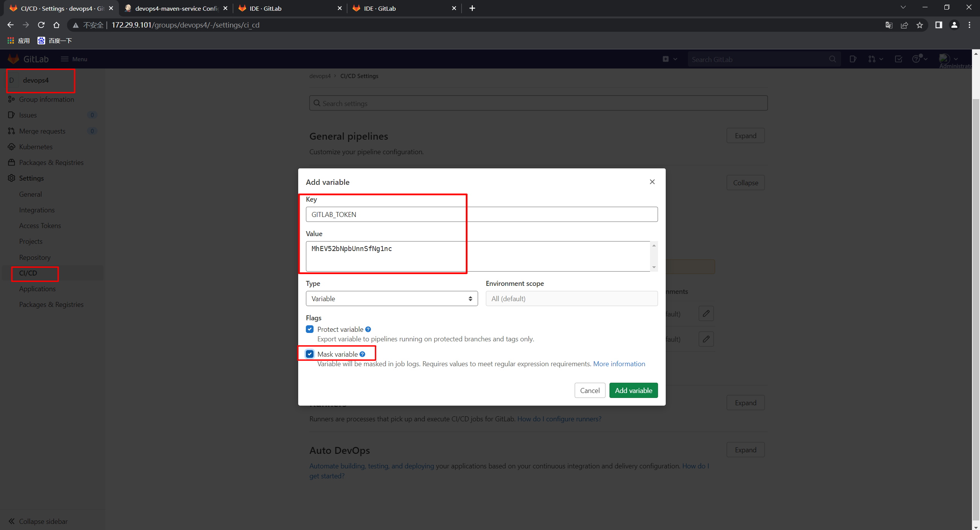
Task: Click the Mask variable help icon
Action: pyautogui.click(x=363, y=354)
